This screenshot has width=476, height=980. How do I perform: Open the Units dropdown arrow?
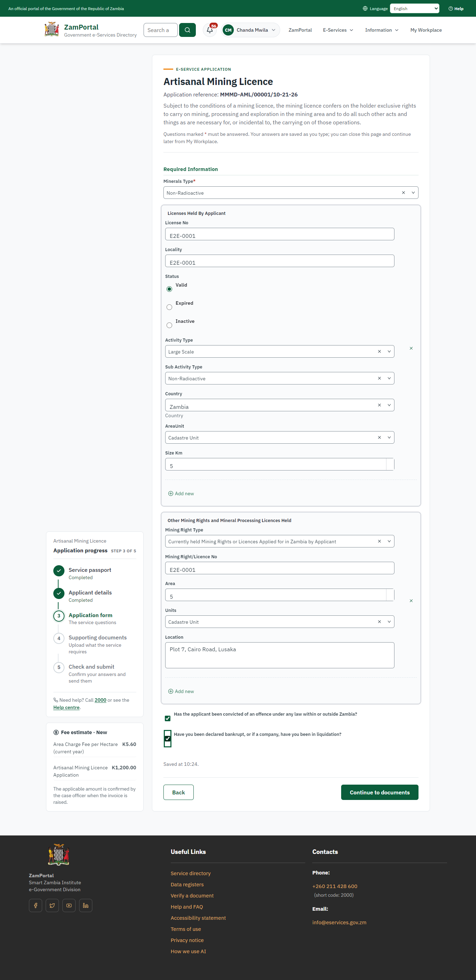[389, 622]
